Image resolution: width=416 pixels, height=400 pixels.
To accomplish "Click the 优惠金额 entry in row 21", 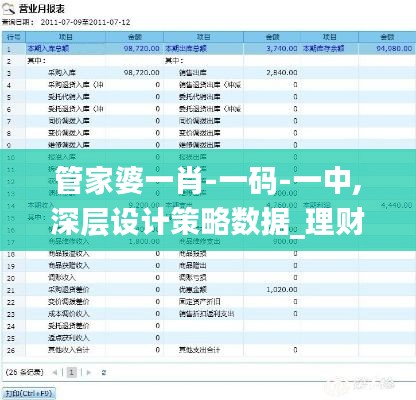I will [193, 290].
